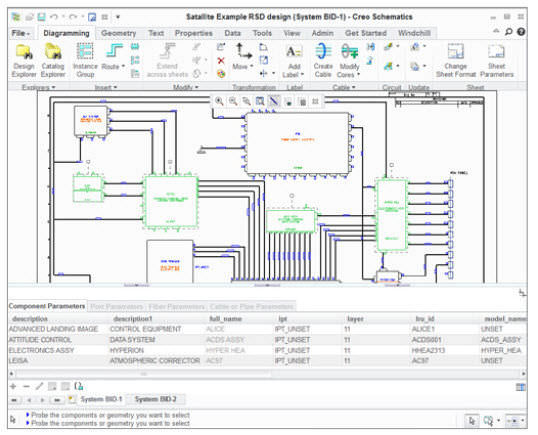Open the help question mark icon

(x=521, y=32)
